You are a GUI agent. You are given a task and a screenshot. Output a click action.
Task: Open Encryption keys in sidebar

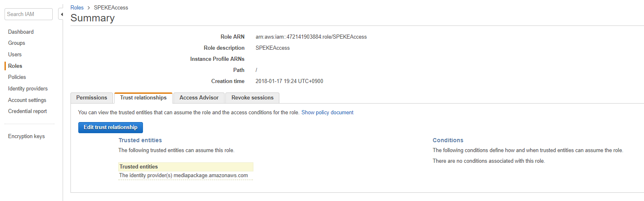[x=26, y=136]
